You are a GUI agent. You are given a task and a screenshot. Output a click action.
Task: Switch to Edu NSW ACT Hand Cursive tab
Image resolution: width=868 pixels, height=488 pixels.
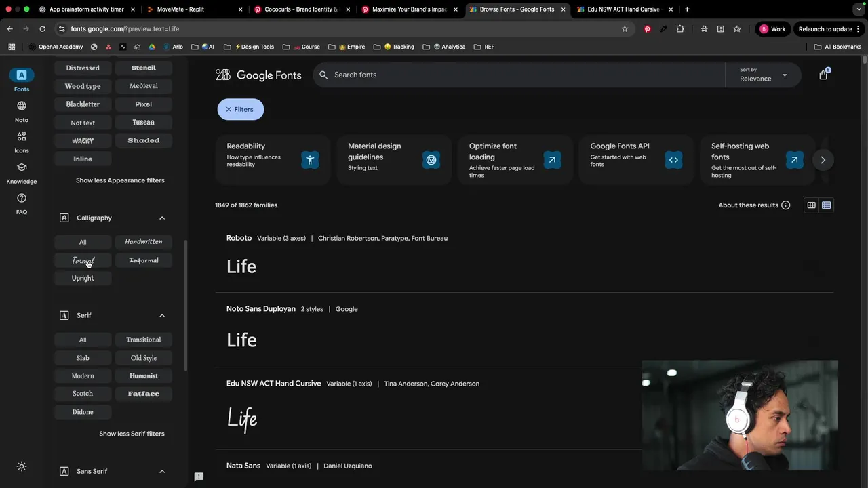coord(624,9)
